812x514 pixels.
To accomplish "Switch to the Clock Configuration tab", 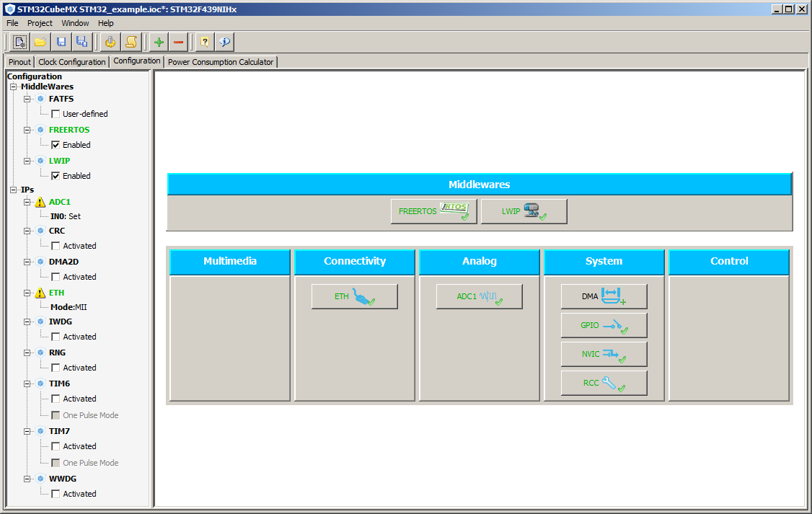I will [71, 62].
